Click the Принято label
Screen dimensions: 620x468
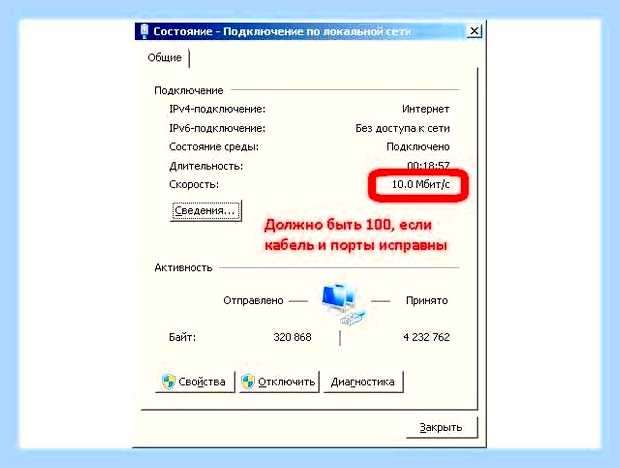coord(427,300)
